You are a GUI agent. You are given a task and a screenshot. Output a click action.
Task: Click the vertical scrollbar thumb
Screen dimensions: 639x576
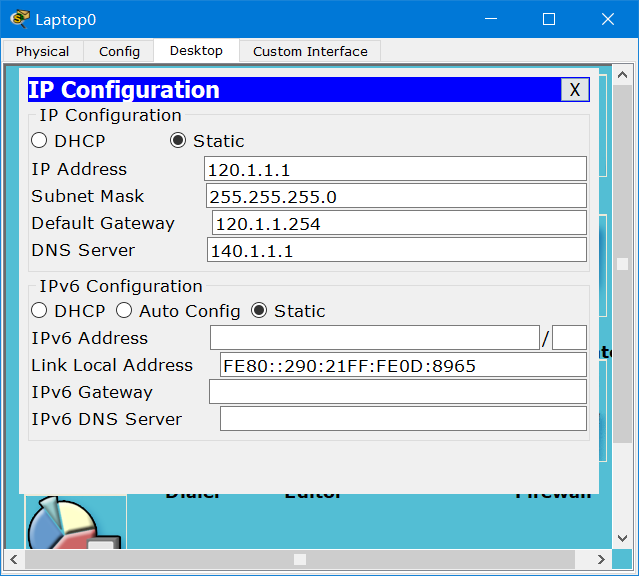[622, 264]
